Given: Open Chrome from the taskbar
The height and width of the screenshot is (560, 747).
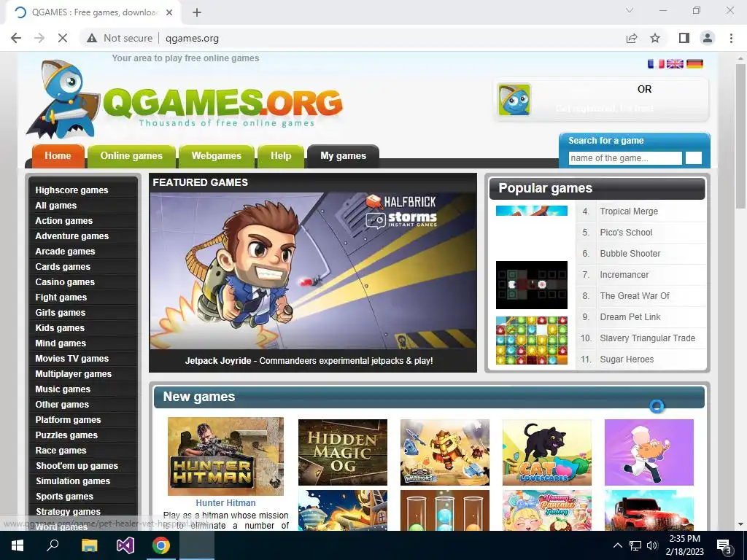Looking at the screenshot, I should click(161, 545).
